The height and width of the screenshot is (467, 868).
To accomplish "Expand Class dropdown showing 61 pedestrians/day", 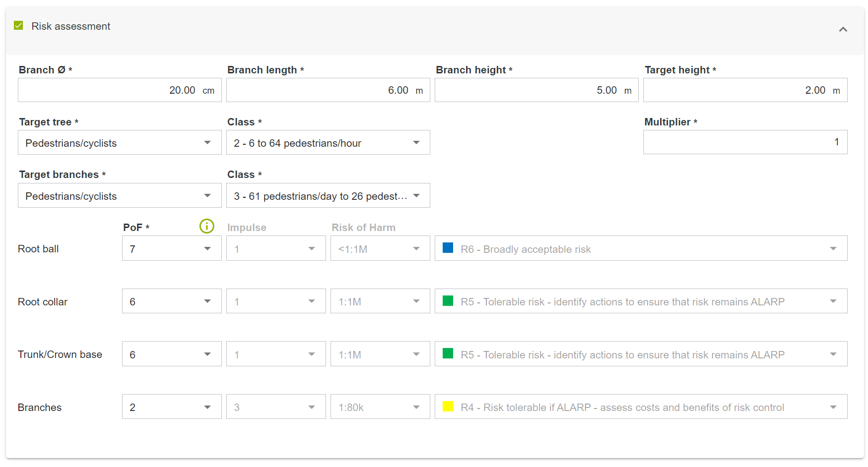I will click(328, 196).
